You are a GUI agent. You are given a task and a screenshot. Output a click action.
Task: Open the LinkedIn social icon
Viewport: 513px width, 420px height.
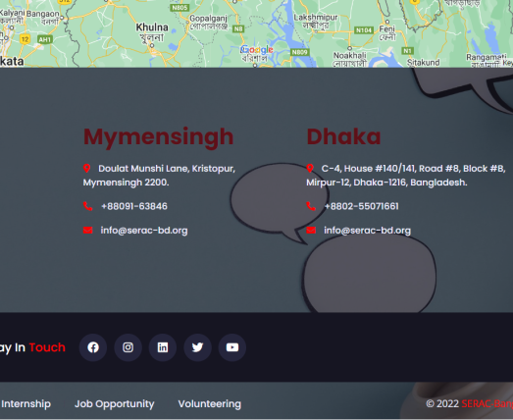163,347
